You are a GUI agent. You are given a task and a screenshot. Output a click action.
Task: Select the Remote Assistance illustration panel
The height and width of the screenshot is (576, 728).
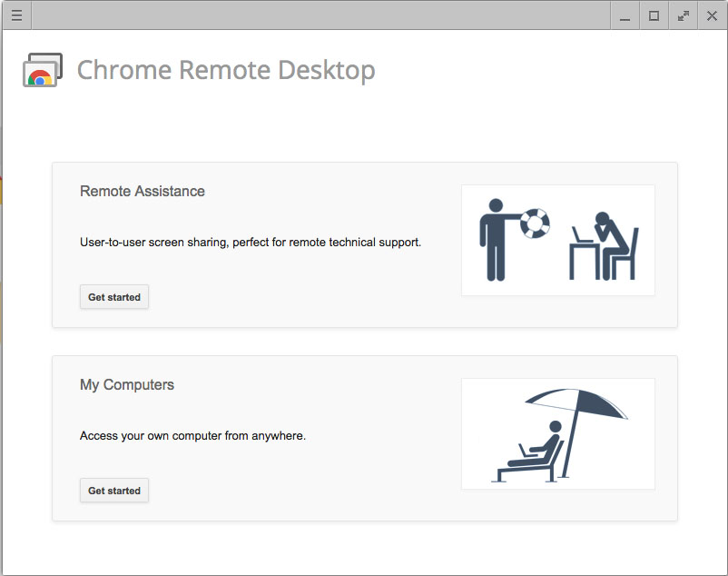(557, 240)
